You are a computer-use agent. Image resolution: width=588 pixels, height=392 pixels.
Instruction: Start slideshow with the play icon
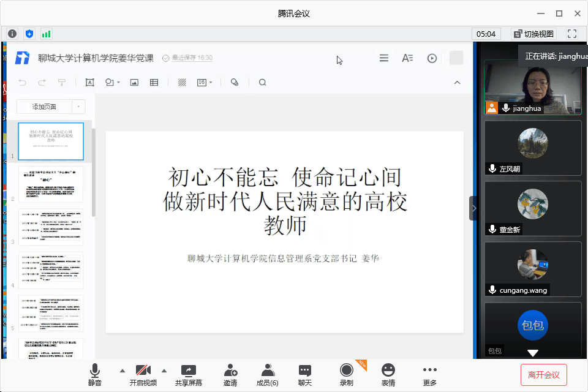(x=432, y=58)
